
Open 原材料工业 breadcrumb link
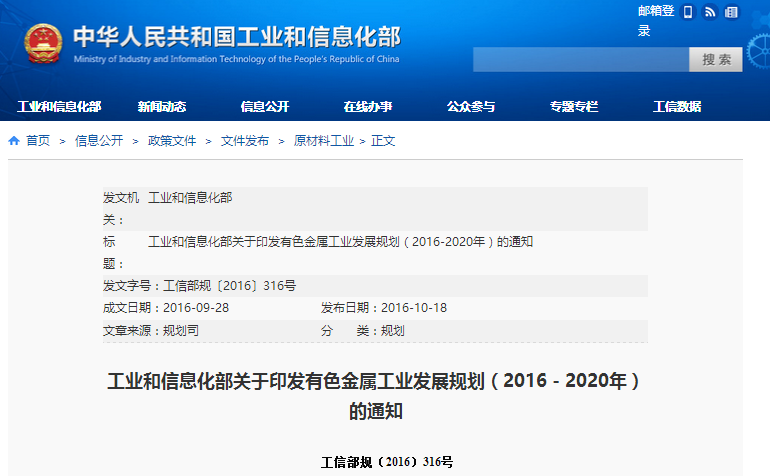[x=323, y=141]
